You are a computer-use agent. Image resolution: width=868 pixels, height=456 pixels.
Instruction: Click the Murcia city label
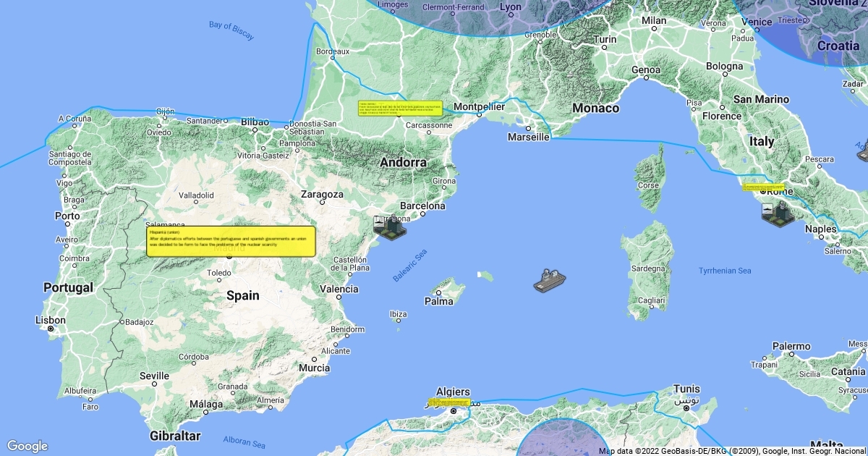[x=314, y=368]
